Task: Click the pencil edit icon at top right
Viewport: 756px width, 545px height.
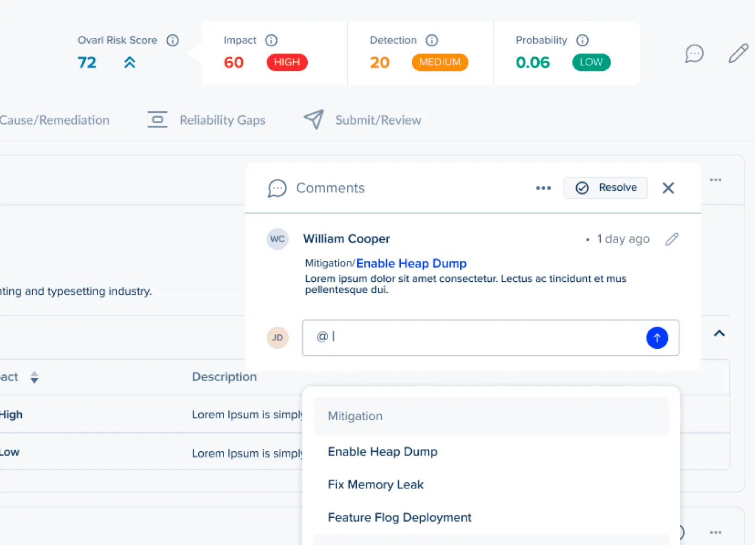Action: [739, 53]
